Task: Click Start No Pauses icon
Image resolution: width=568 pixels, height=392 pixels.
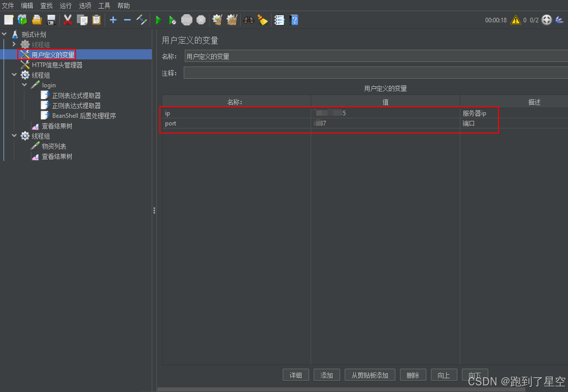Action: point(173,20)
